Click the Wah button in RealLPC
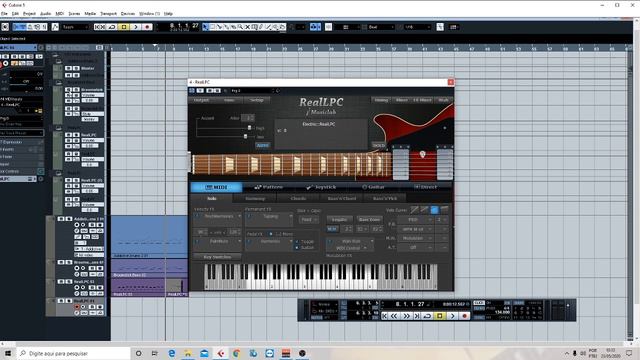 (443, 100)
